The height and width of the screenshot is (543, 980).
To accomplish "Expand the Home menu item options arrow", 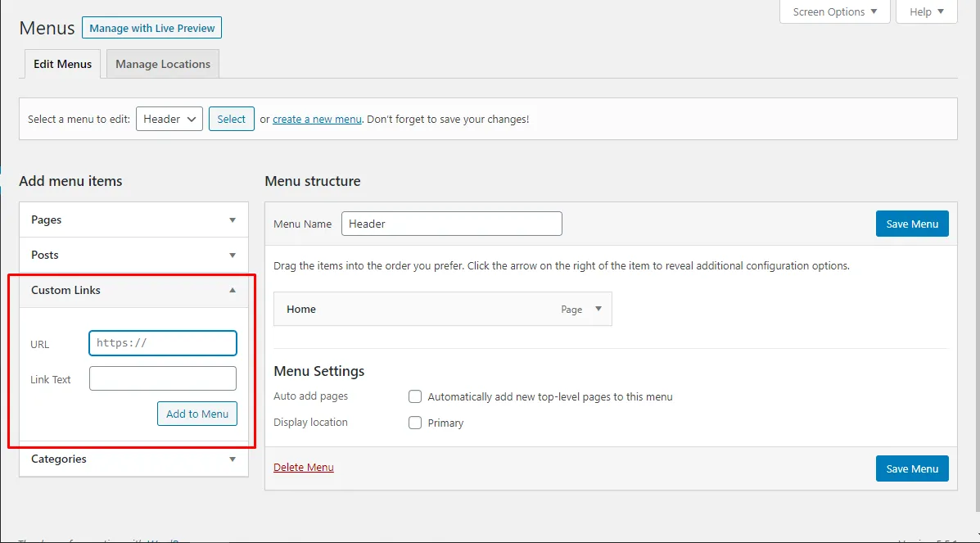I will click(x=598, y=309).
